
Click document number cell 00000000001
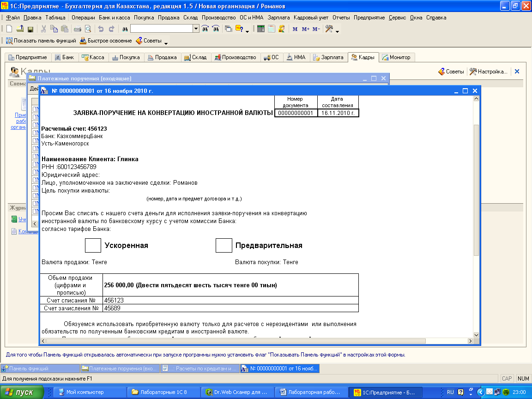click(296, 113)
